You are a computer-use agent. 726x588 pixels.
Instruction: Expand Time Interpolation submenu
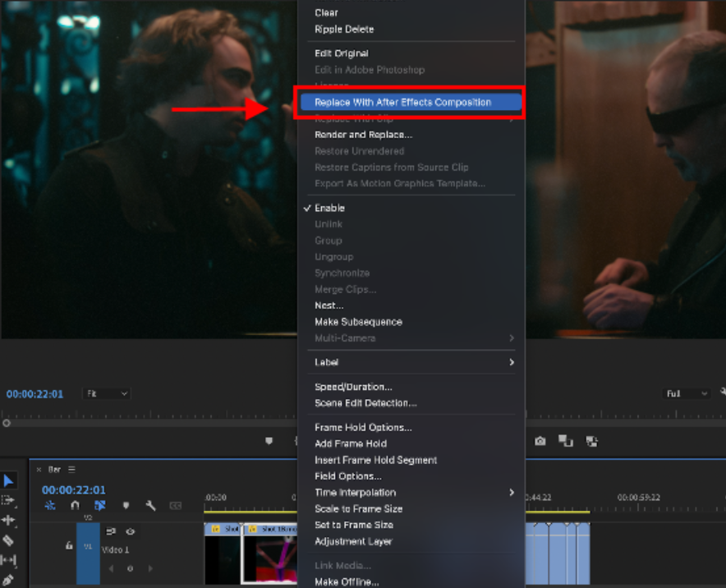[411, 493]
